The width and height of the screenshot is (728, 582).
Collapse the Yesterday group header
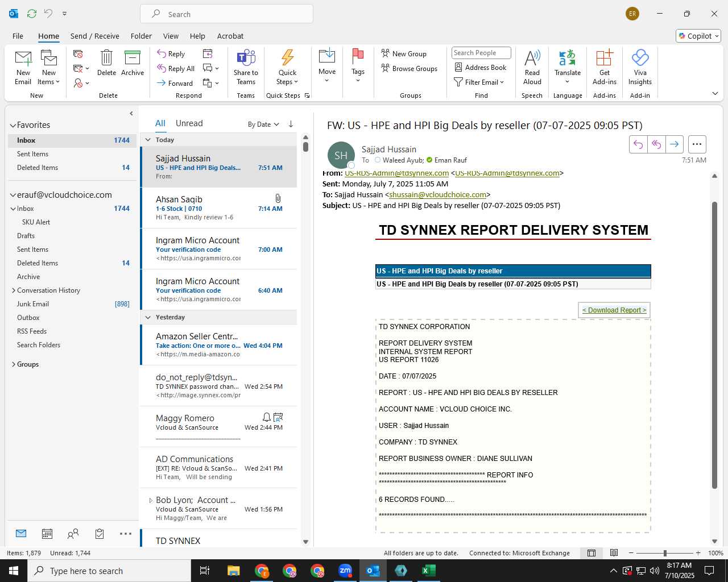point(148,317)
